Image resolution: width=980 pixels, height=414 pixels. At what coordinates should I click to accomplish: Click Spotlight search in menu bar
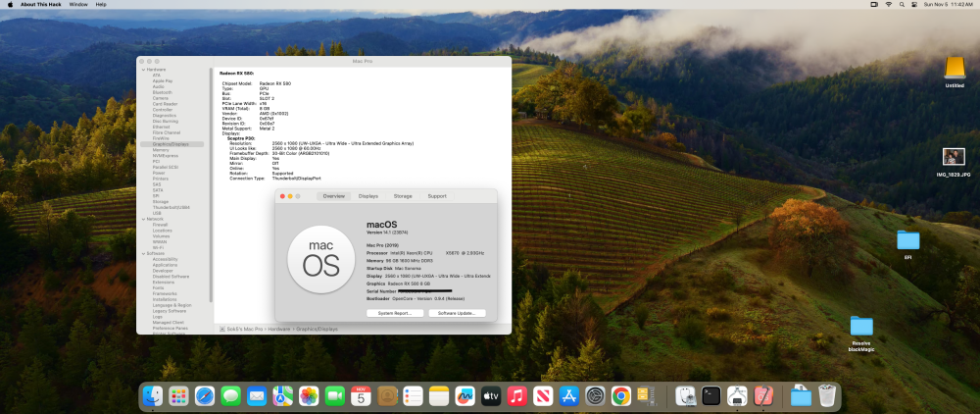(x=902, y=4)
